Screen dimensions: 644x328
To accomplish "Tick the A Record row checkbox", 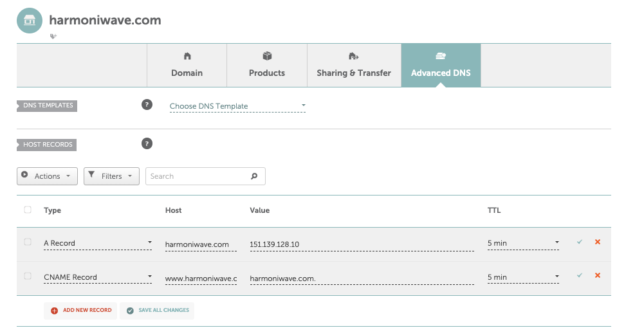I will point(28,242).
